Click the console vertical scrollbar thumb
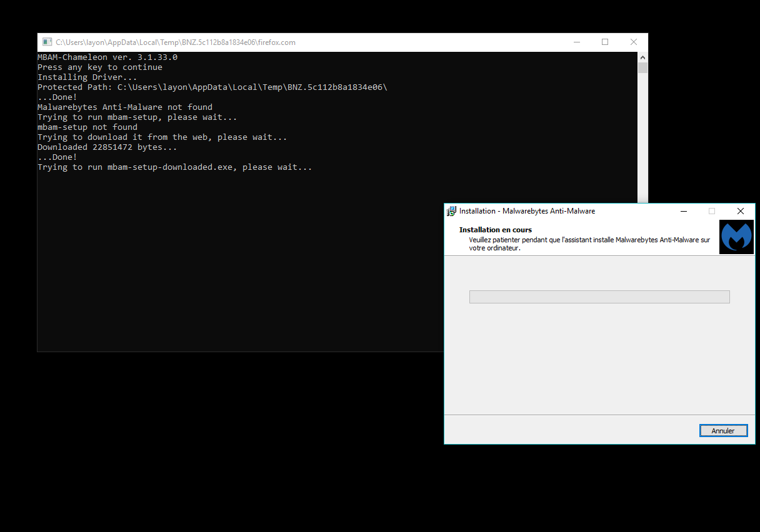Image resolution: width=760 pixels, height=532 pixels. pyautogui.click(x=642, y=68)
